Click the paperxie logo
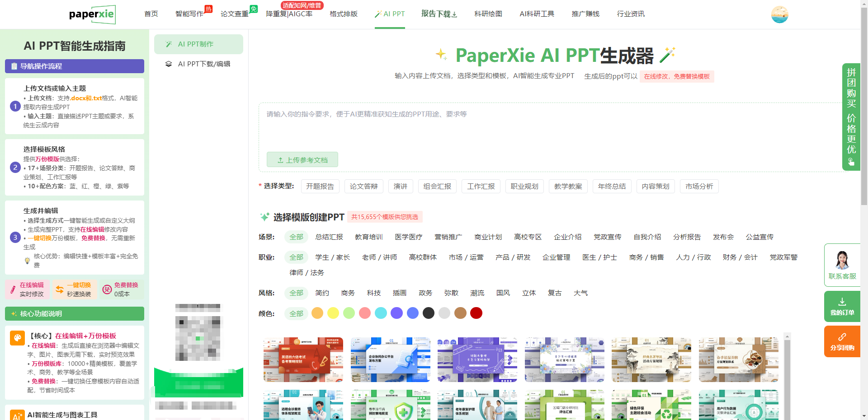Screen dimensions: 868x420 (92, 14)
